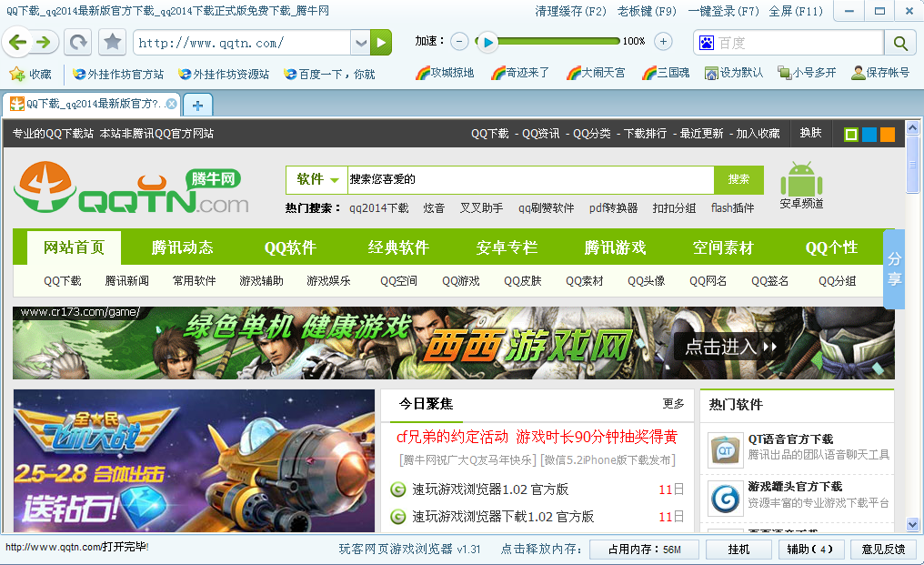Open the QT语音官方下载 icon
Screen dimensions: 924x565
coord(726,450)
